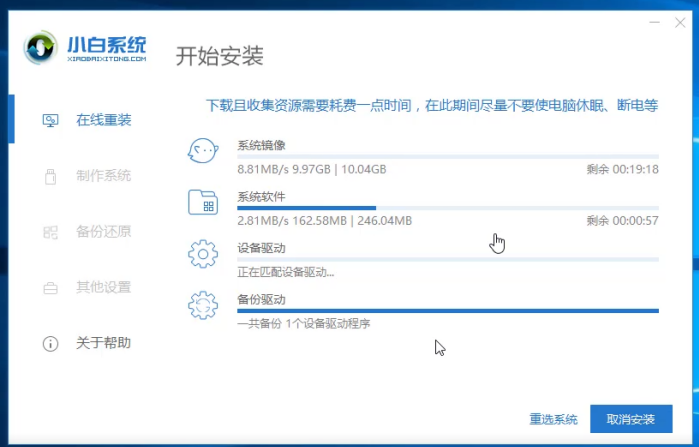Click the 设备驱动 progress bar
699x447 pixels.
(x=448, y=259)
